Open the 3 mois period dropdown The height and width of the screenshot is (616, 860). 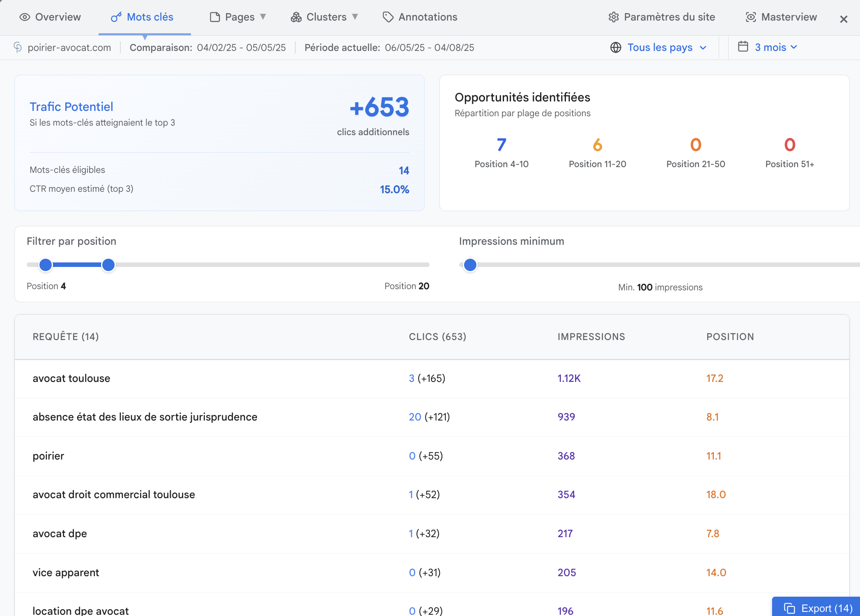[768, 47]
